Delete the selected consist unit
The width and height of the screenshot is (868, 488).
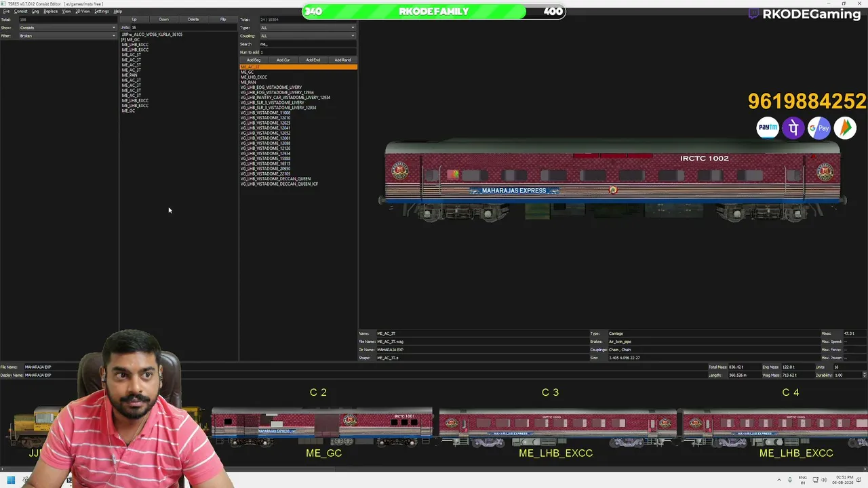[x=193, y=20]
